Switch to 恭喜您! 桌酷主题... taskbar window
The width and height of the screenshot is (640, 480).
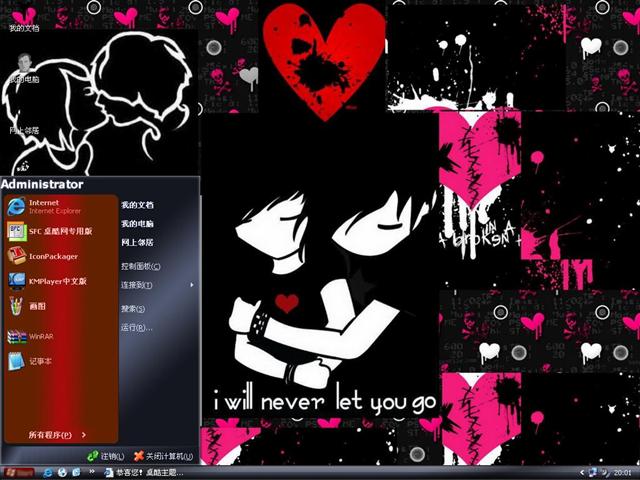coord(144,473)
